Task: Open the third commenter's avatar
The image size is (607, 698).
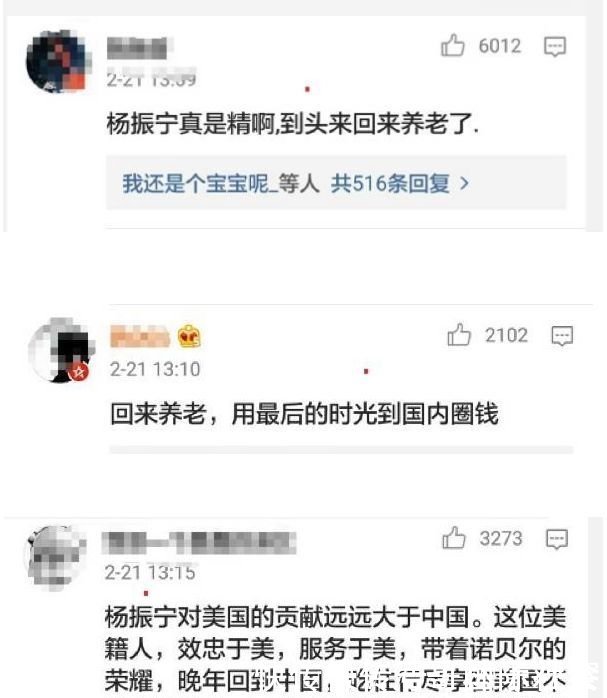Action: (x=56, y=558)
